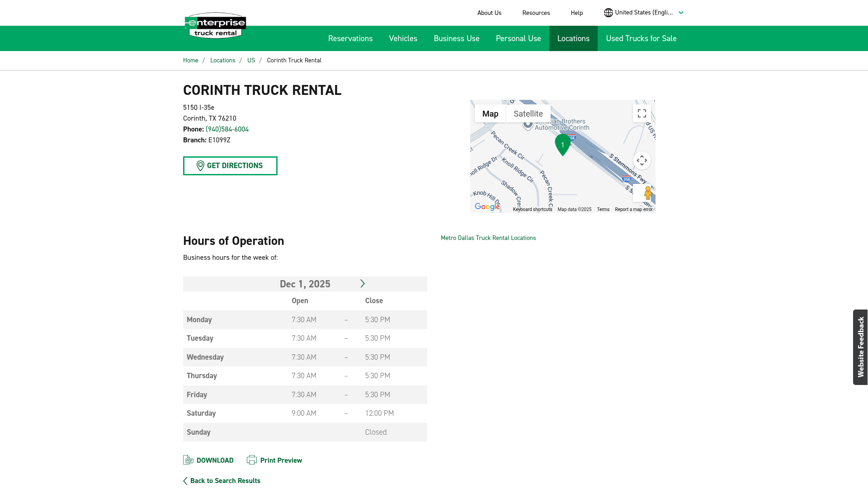Click the Enterprise Truck Rental logo
Image resolution: width=868 pixels, height=488 pixels.
click(x=215, y=25)
